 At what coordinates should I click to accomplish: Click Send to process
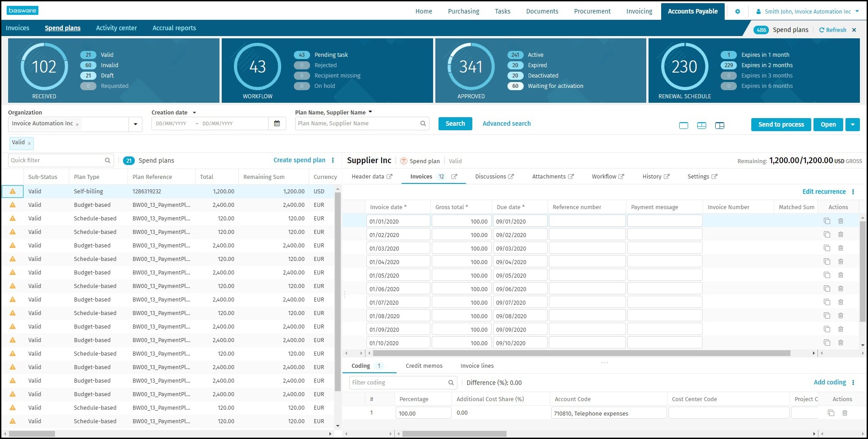point(781,124)
